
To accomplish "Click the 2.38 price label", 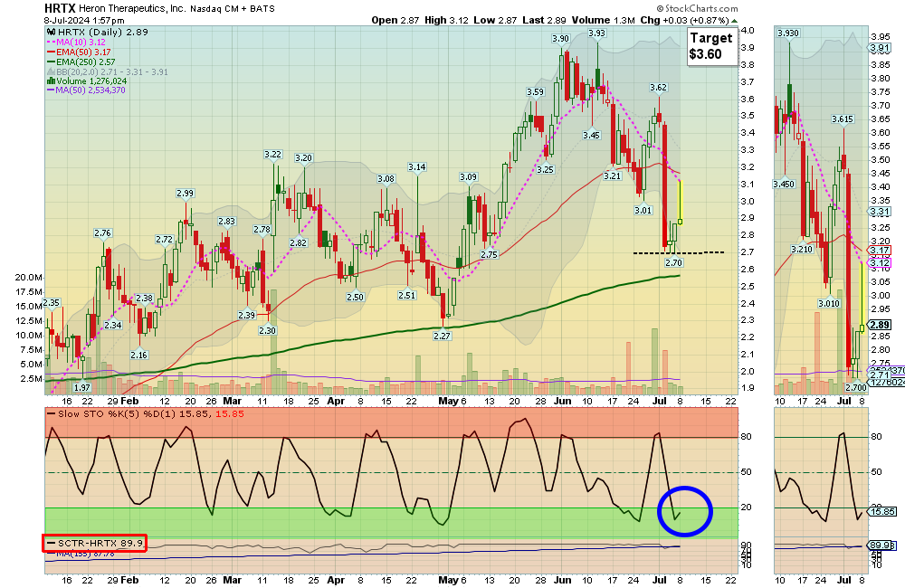I will [x=144, y=299].
